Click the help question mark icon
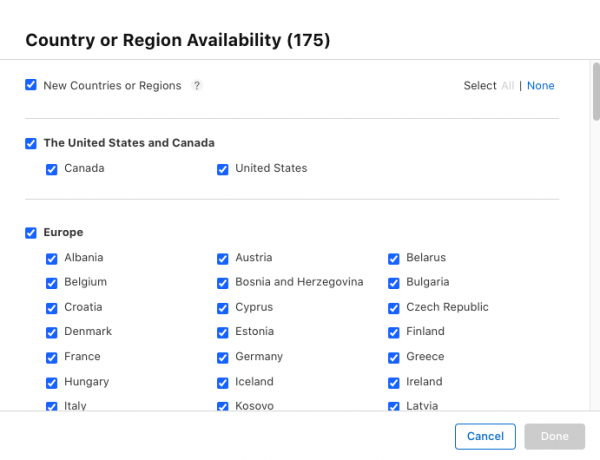Viewport: 600px width, 460px height. 197,86
